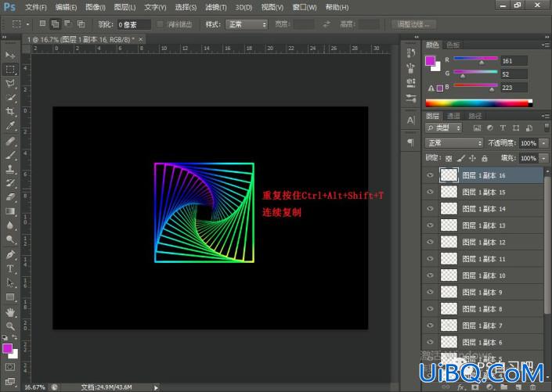The height and width of the screenshot is (392, 552).
Task: Select the Horizontal Type tool
Action: tap(10, 269)
